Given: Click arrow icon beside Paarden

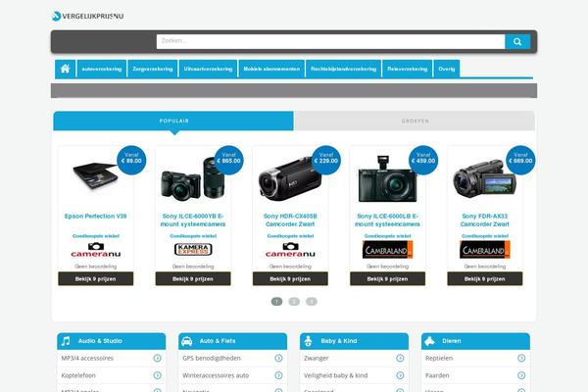Looking at the screenshot, I should tap(521, 375).
